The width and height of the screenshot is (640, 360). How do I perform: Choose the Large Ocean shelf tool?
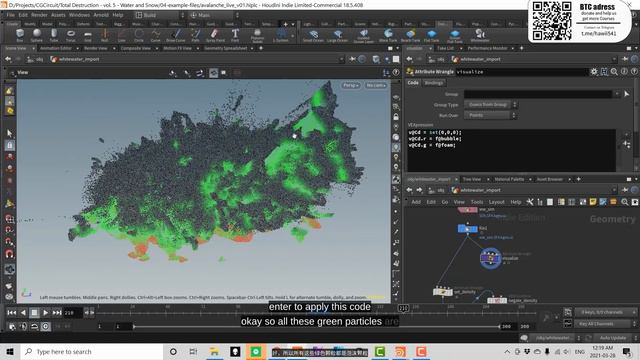338,36
